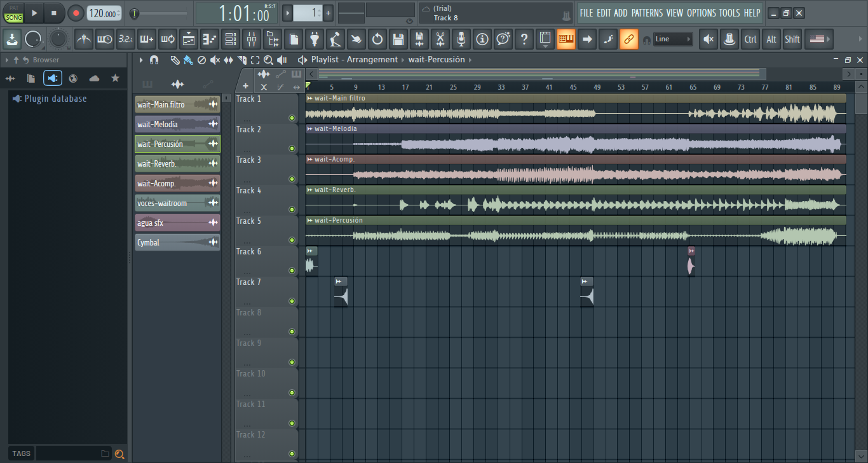Image resolution: width=868 pixels, height=463 pixels.
Task: Mute Track 3 with its green LED
Action: (292, 179)
